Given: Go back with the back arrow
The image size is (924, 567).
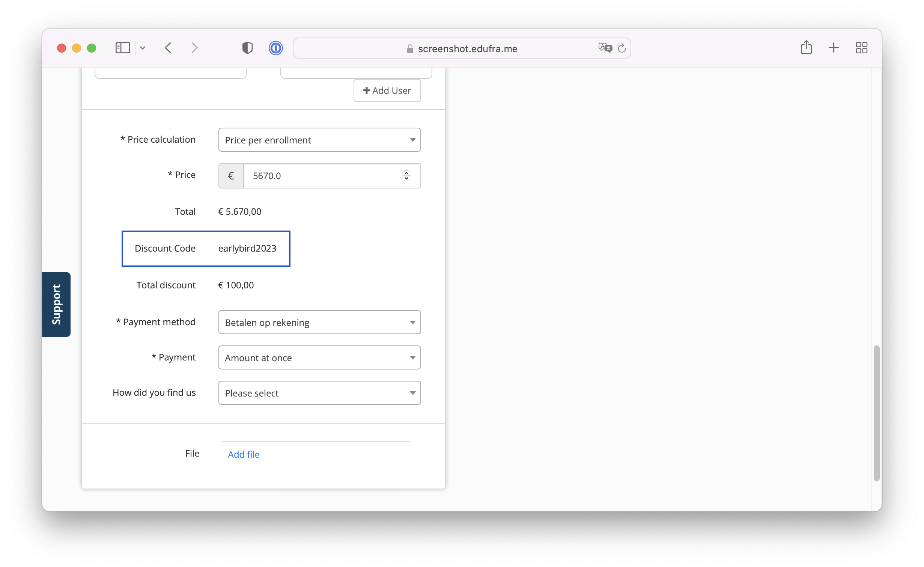Looking at the screenshot, I should click(168, 48).
